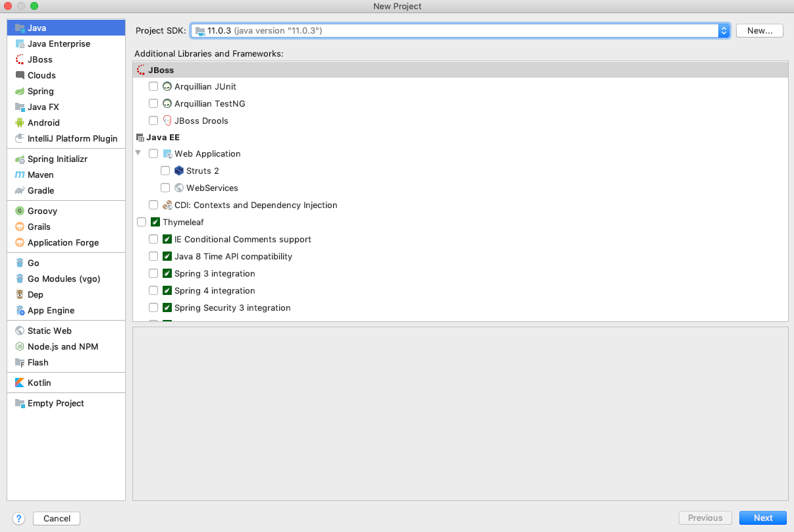Tick the Struts 2 checkbox
This screenshot has width=794, height=532.
coord(165,171)
